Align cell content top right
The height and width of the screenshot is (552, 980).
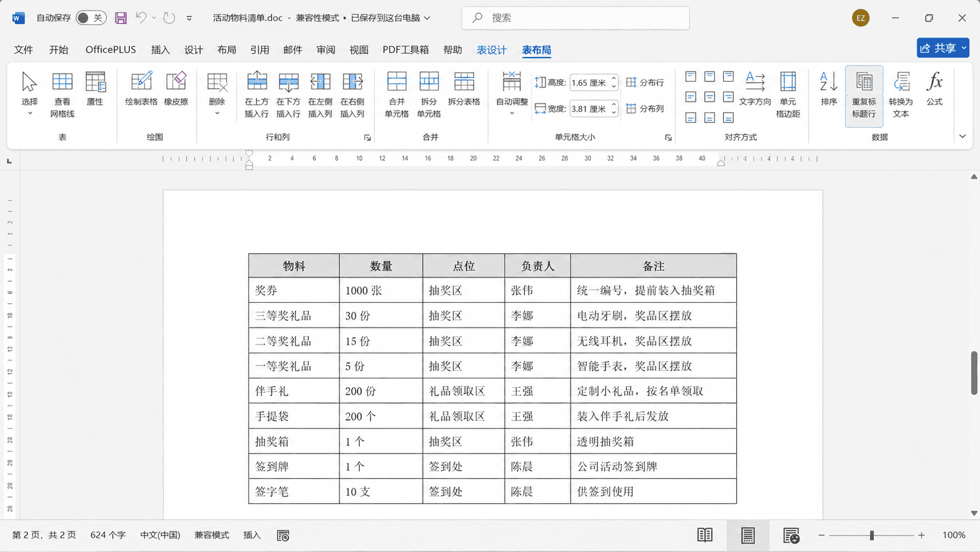(729, 77)
